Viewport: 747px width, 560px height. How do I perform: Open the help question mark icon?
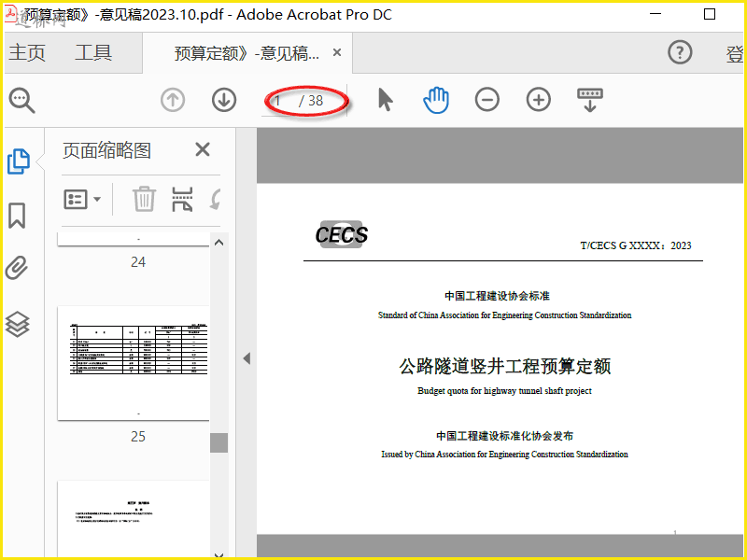[x=680, y=52]
